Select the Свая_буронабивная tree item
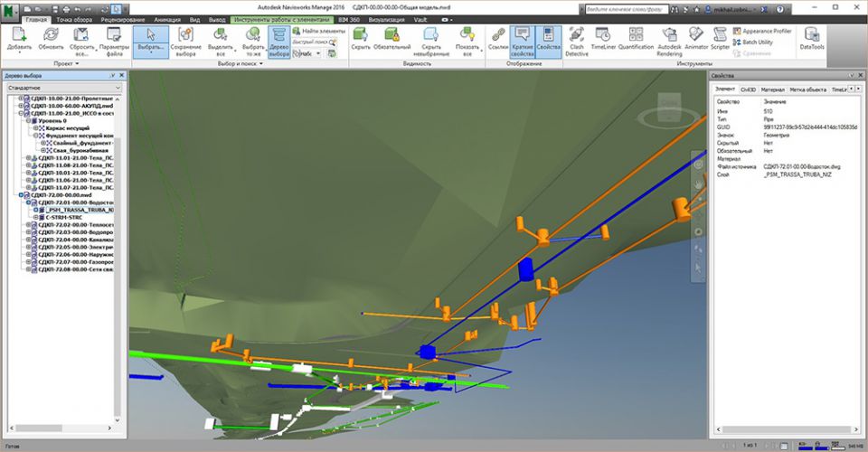 tap(80, 150)
